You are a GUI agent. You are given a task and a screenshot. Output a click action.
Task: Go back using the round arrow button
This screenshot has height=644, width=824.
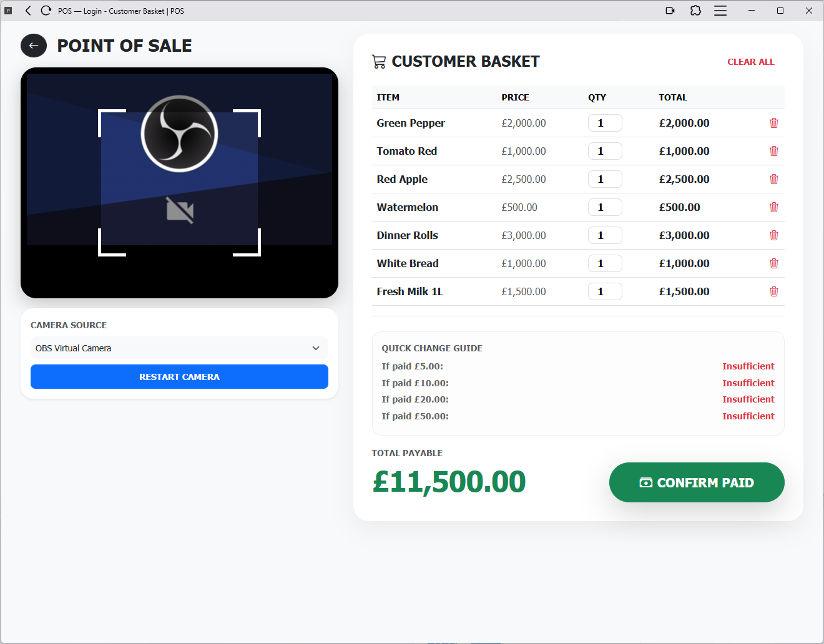point(34,46)
